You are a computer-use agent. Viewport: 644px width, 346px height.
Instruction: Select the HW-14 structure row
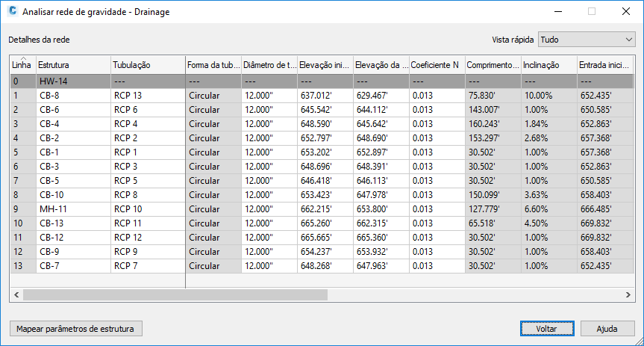73,81
